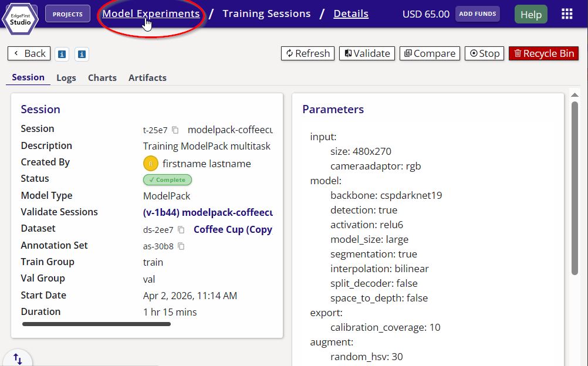
Task: Click the firstname lastname user avatar
Action: point(150,163)
